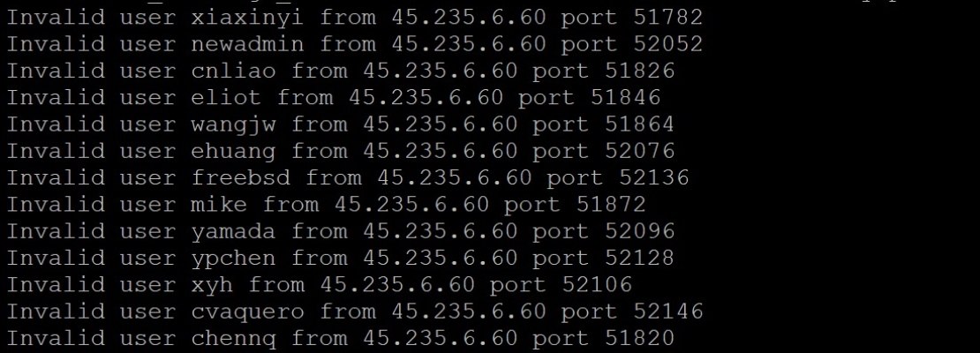Select port number 52136

(x=654, y=178)
